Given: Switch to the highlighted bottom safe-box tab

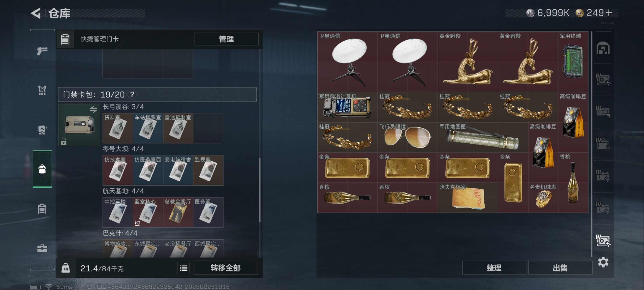Looking at the screenshot, I should click(x=603, y=240).
